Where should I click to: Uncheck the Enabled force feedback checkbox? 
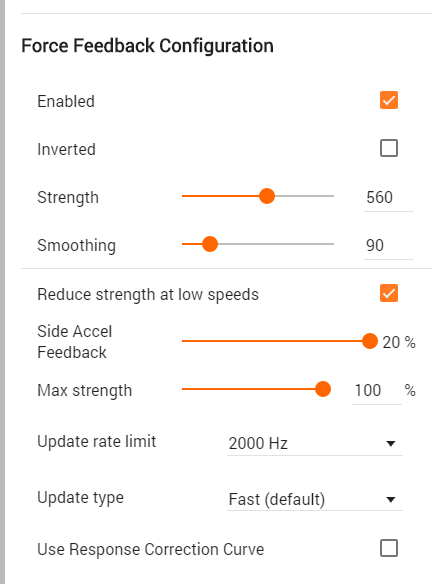click(x=388, y=100)
